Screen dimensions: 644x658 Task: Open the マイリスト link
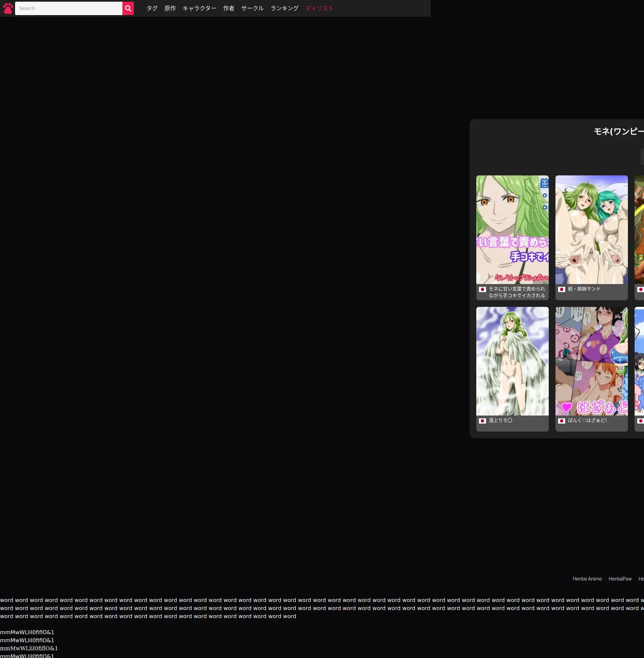point(319,8)
